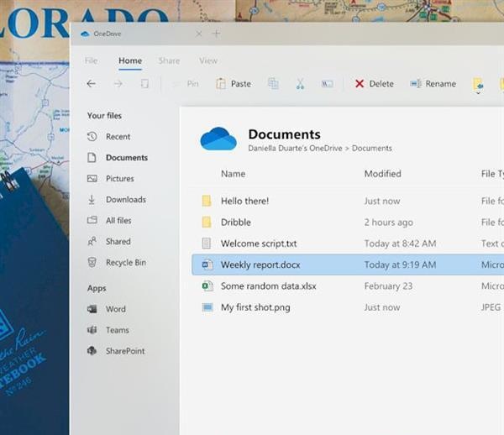Select file 'Welcome script.txt'
The height and width of the screenshot is (435, 504).
tap(259, 244)
